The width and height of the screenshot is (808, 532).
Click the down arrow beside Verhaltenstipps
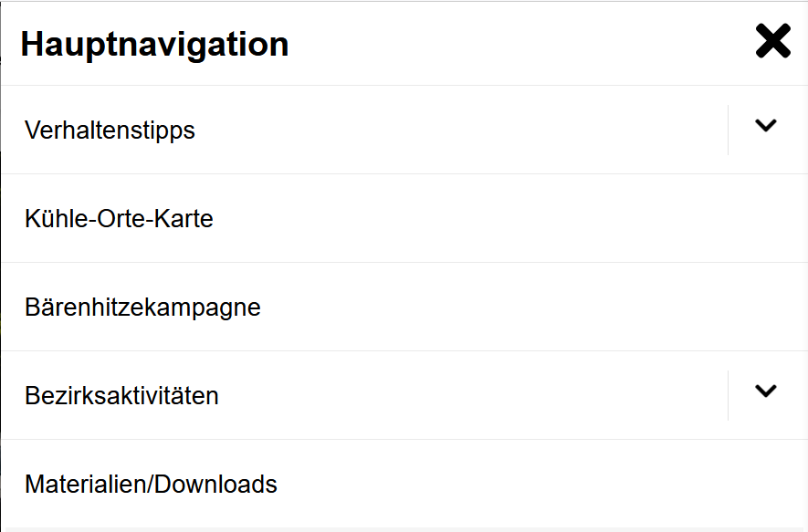tap(766, 127)
